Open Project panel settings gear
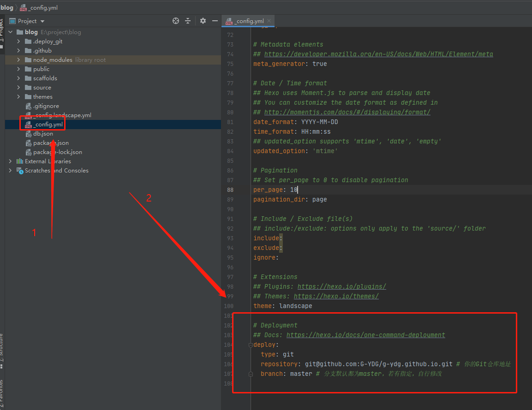The height and width of the screenshot is (410, 532). click(x=203, y=21)
